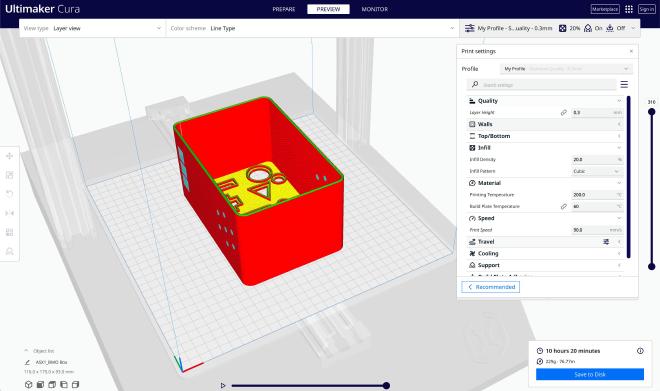Viewport: 660px width, 391px height.
Task: Select the Rotate tool in left toolbar
Action: point(9,194)
